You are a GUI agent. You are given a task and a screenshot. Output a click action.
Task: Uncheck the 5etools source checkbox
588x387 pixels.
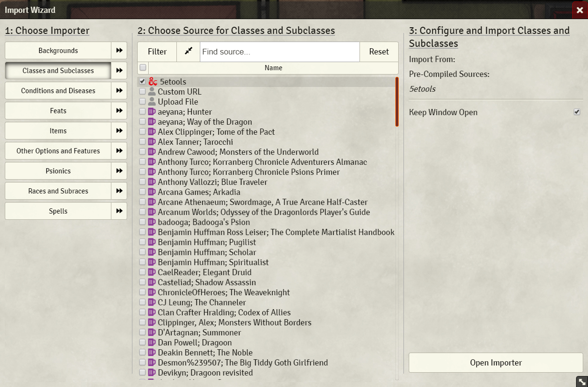pos(142,82)
